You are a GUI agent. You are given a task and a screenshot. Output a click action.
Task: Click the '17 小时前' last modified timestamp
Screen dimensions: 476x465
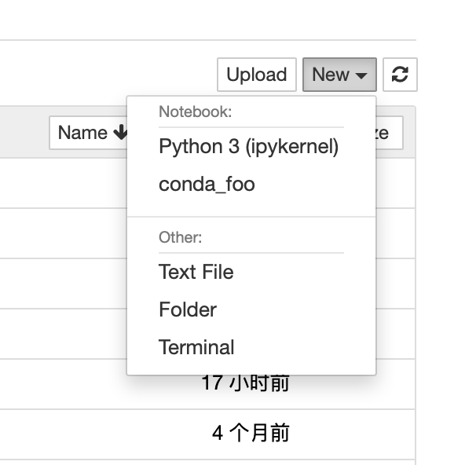pyautogui.click(x=245, y=383)
